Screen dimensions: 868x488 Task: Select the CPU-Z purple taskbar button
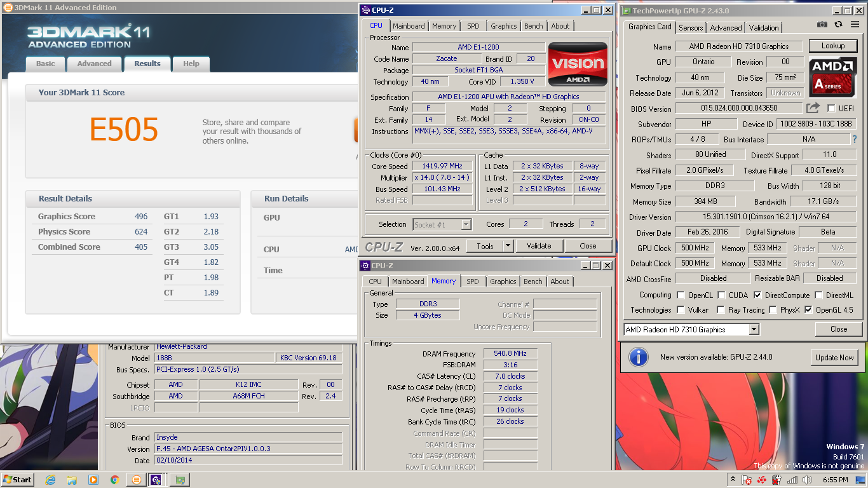pyautogui.click(x=156, y=480)
